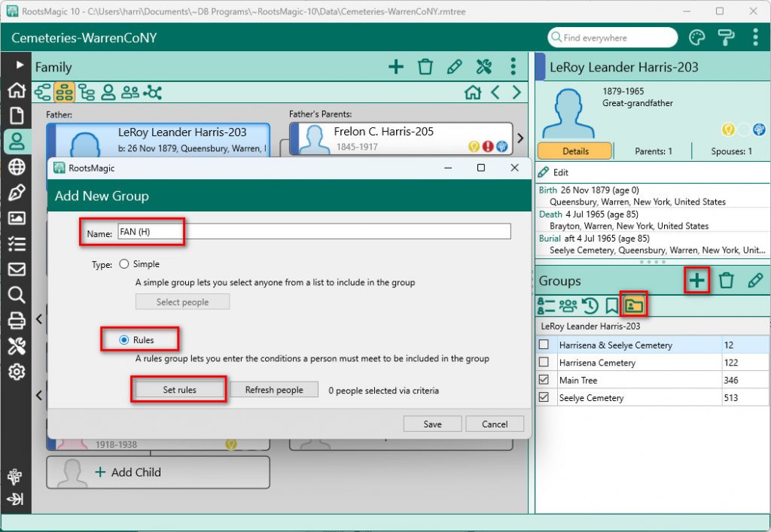Check the Harrisena & Seelye Cemetery checkbox
This screenshot has height=532, width=771.
(544, 345)
